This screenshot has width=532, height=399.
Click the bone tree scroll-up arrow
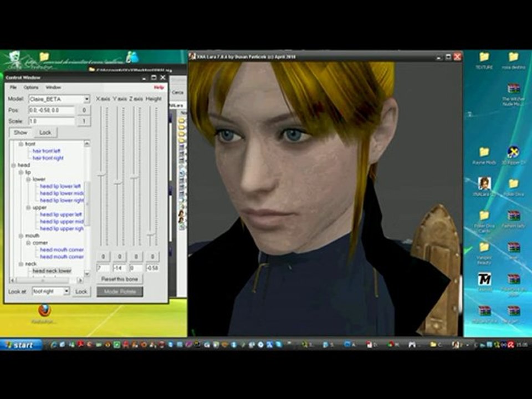tap(87, 144)
